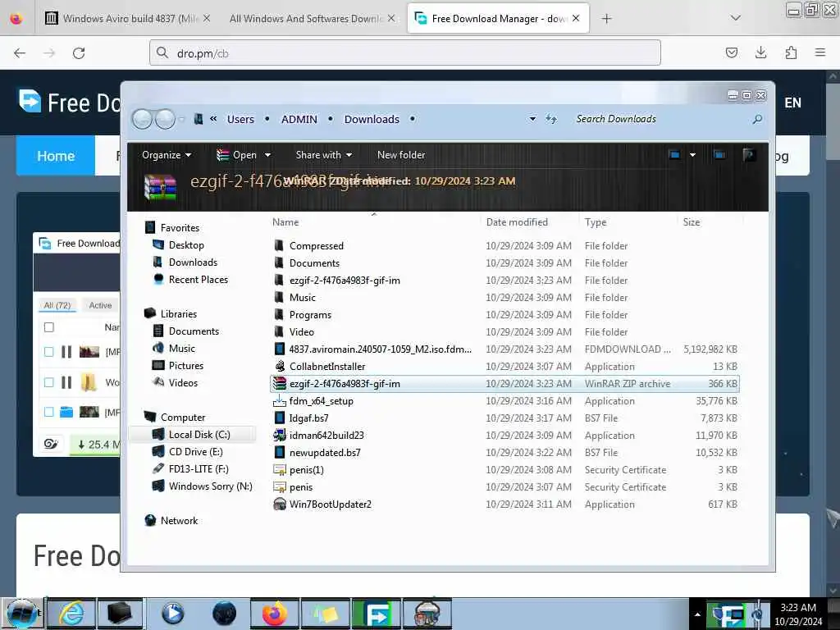The height and width of the screenshot is (630, 840).
Task: Open the list all tabs dropdown in Firefox
Action: coord(736,18)
